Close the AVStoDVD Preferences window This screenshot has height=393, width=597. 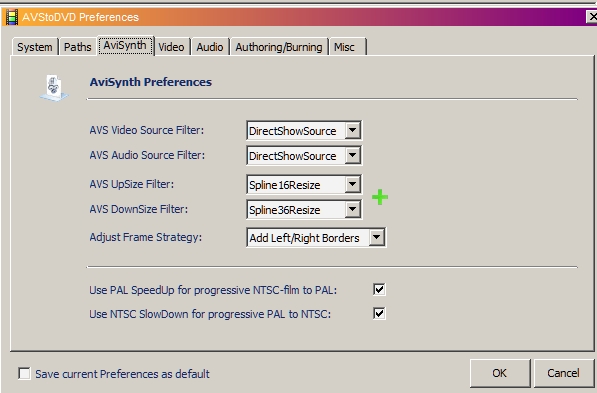click(592, 17)
